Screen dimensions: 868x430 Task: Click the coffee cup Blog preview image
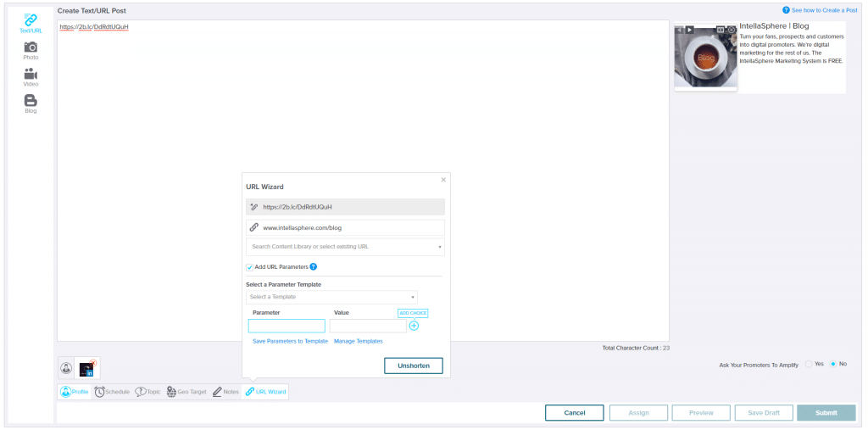pos(706,56)
